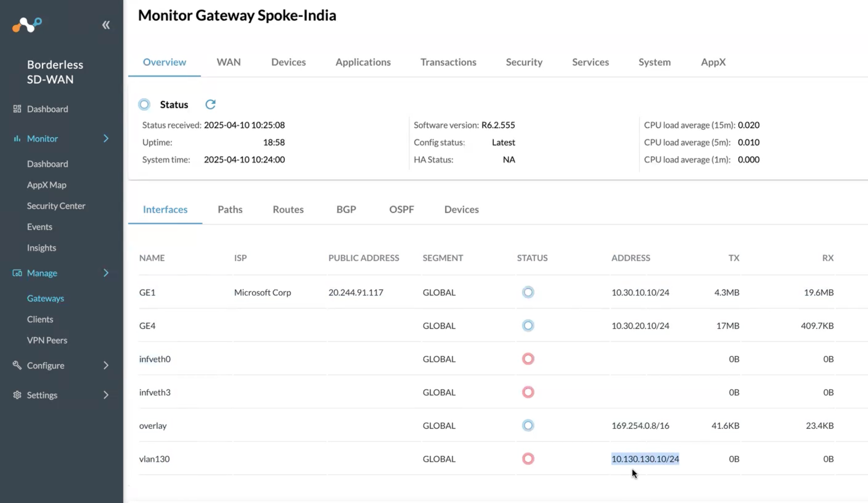The height and width of the screenshot is (503, 868).
Task: Open the Overview tab
Action: click(164, 62)
